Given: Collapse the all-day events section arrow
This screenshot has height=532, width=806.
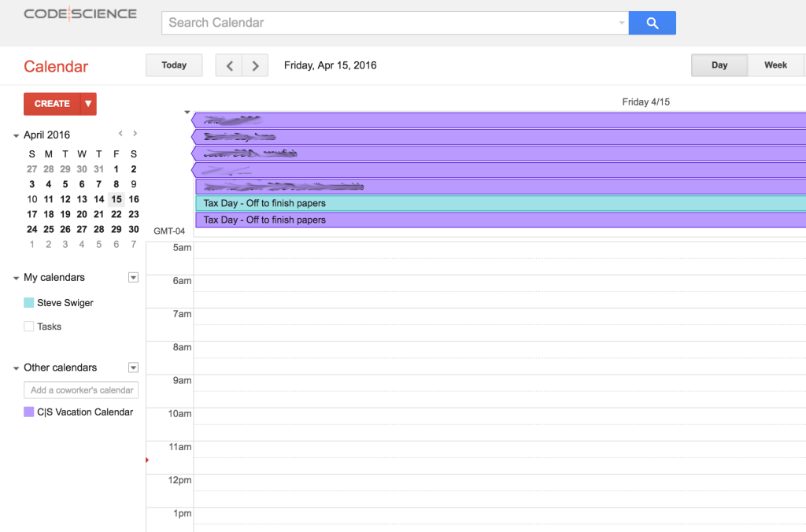Looking at the screenshot, I should click(187, 112).
